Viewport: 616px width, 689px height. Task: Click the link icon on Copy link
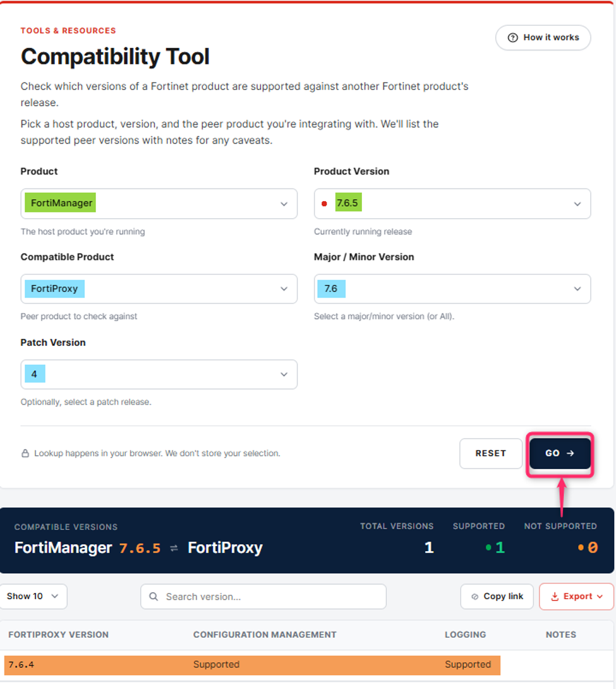[474, 596]
